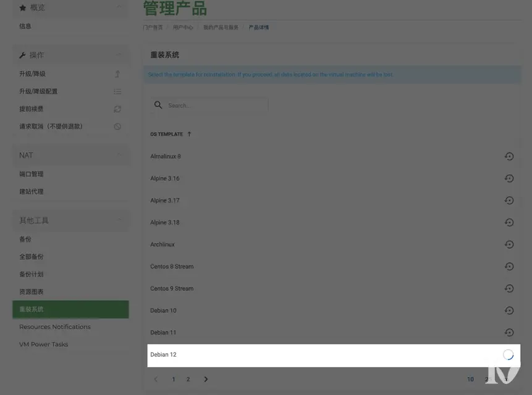Screen dimensions: 532x395
Task: Open 备份计划 in sidebar
Action: tap(32, 275)
